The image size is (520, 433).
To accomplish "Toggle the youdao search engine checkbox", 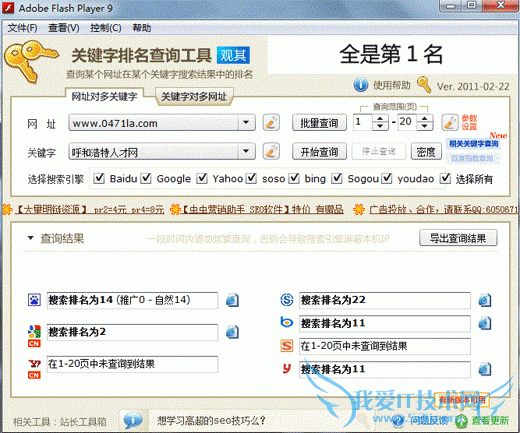I will (386, 178).
